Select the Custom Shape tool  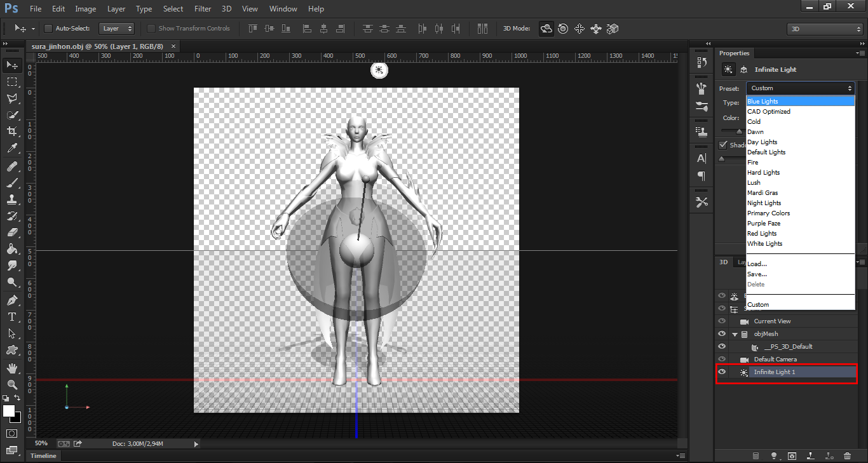[12, 349]
